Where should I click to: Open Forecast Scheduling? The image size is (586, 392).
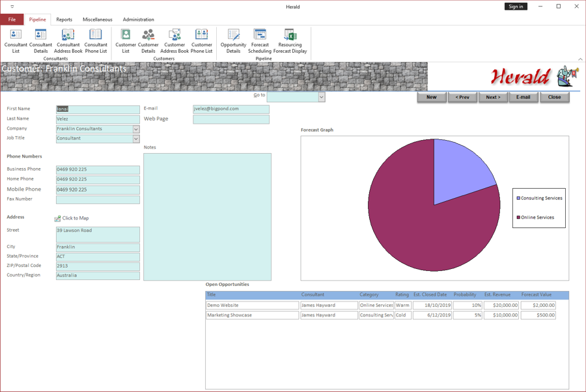260,41
